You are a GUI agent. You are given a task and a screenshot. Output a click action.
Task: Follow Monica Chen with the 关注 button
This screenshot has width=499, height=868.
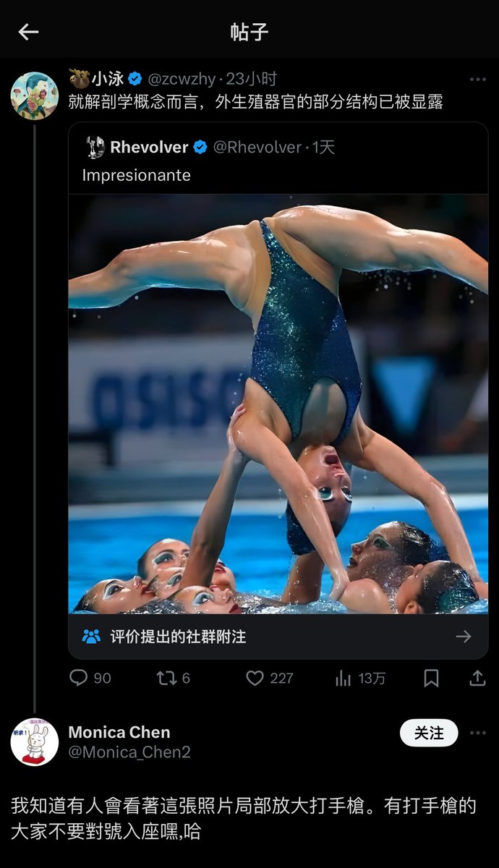[x=429, y=733]
